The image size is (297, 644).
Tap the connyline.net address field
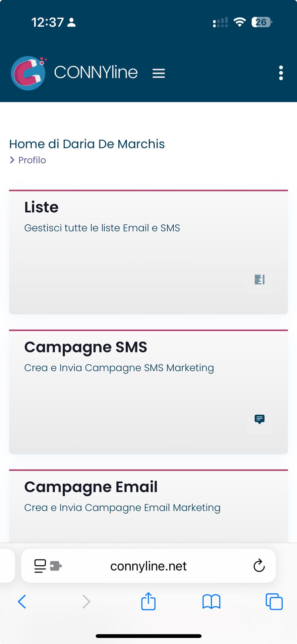(x=148, y=566)
